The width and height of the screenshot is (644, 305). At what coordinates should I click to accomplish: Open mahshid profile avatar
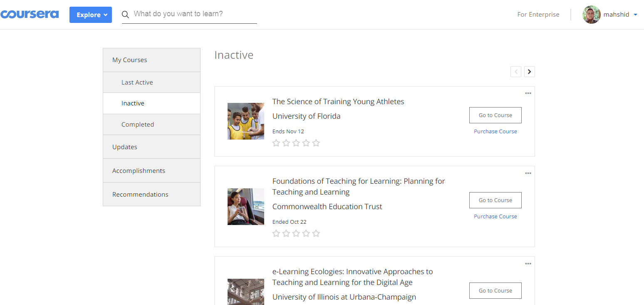click(591, 15)
